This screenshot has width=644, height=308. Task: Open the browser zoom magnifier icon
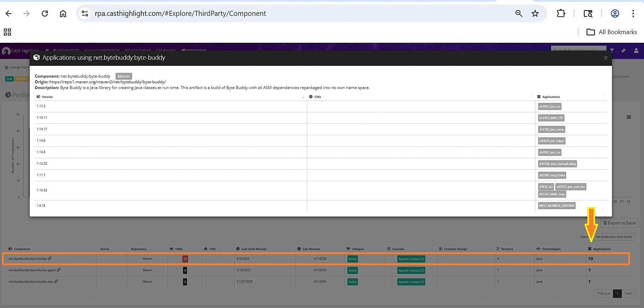[519, 13]
